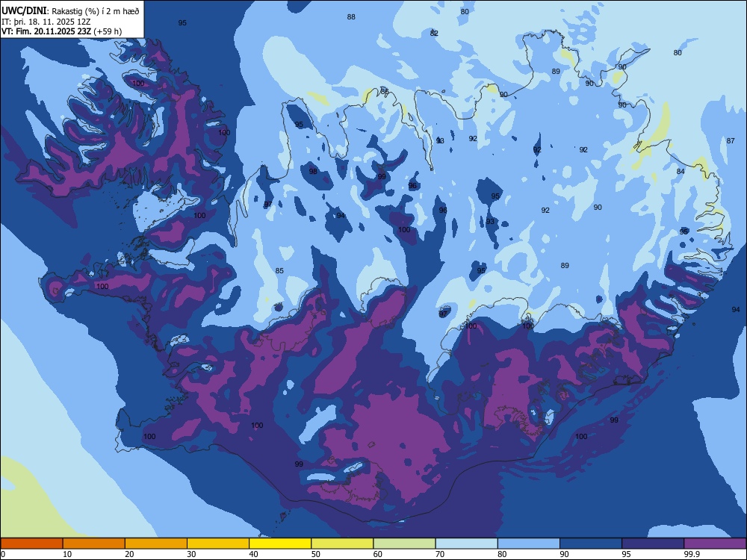This screenshot has width=747, height=560.
Task: Click the dark indigo 95–99.9 legend swatch
Action: [653, 544]
